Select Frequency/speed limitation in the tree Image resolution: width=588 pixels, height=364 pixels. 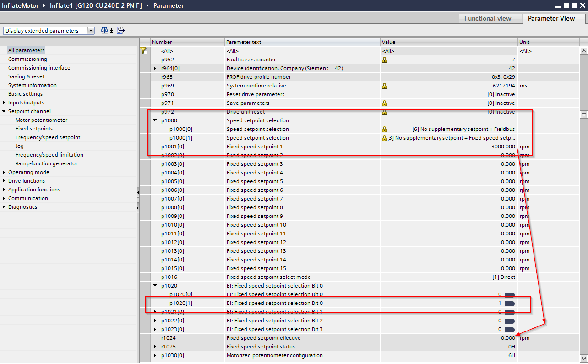click(x=49, y=155)
